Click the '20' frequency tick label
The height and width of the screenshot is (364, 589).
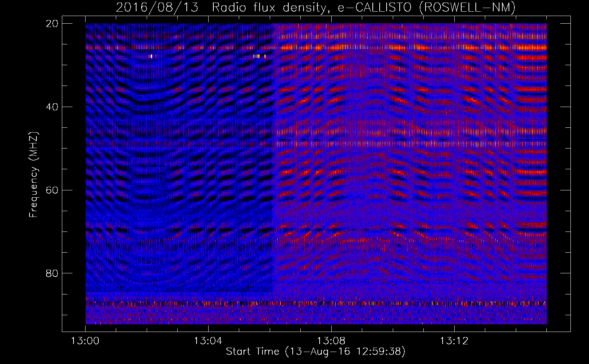tap(52, 23)
